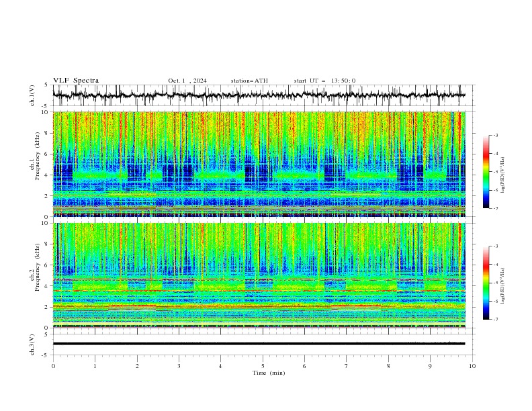Click the time axis tick label '10'
The image size is (532, 411).
coord(472,366)
